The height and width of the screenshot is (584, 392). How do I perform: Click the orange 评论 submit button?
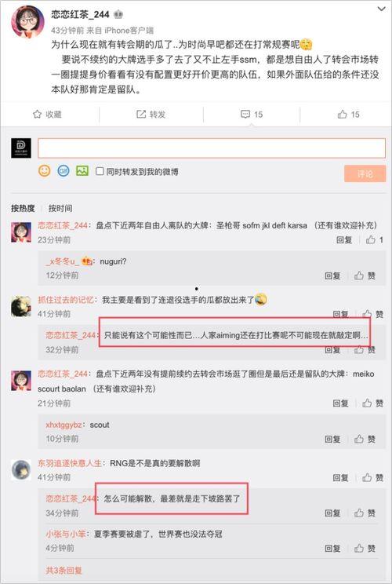pyautogui.click(x=365, y=173)
